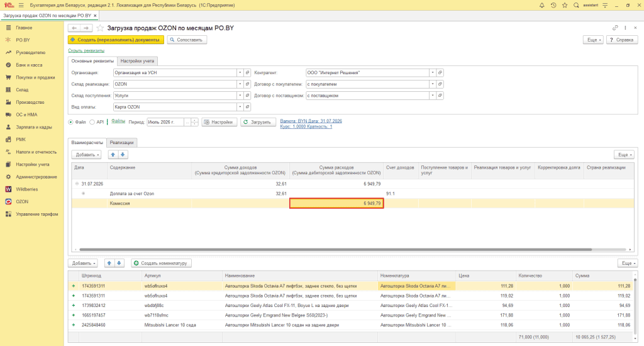Screen dimensions: 644x346
Task: Open Контрагент linked item icon
Action: tap(440, 72)
